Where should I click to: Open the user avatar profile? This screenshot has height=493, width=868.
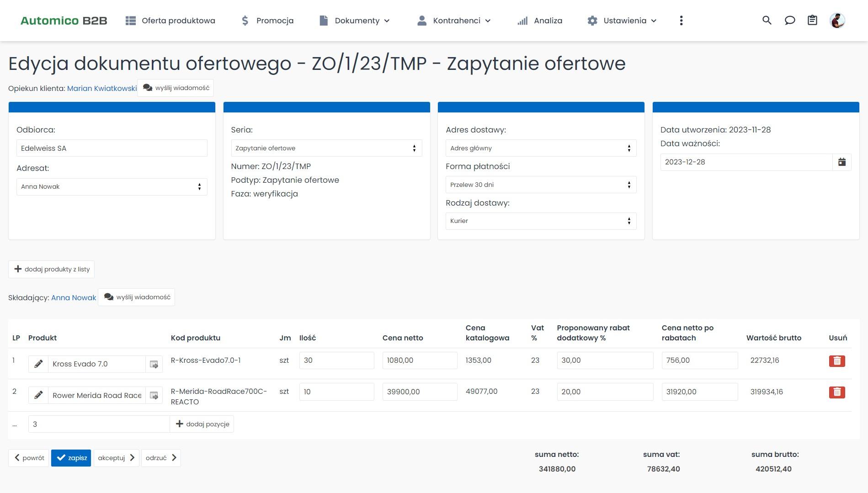click(x=837, y=21)
